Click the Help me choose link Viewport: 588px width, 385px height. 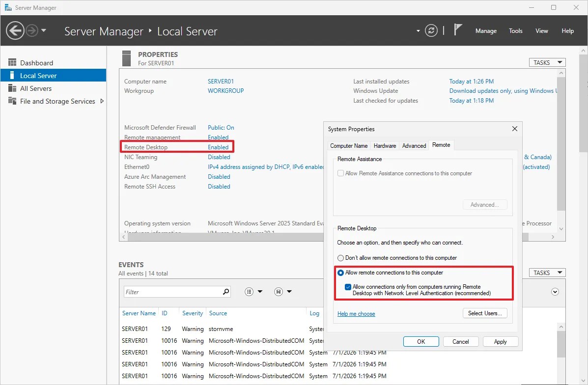(356, 314)
